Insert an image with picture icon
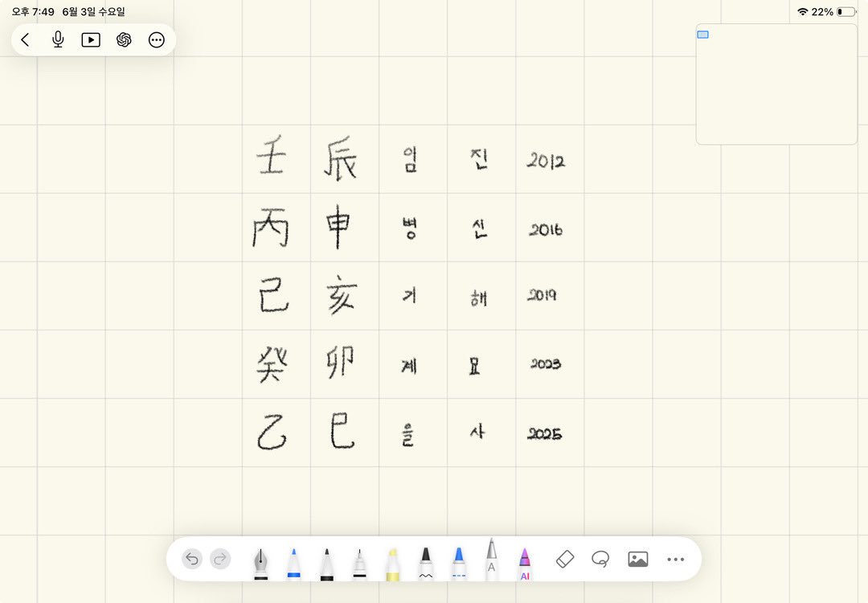The width and height of the screenshot is (868, 603). [637, 559]
